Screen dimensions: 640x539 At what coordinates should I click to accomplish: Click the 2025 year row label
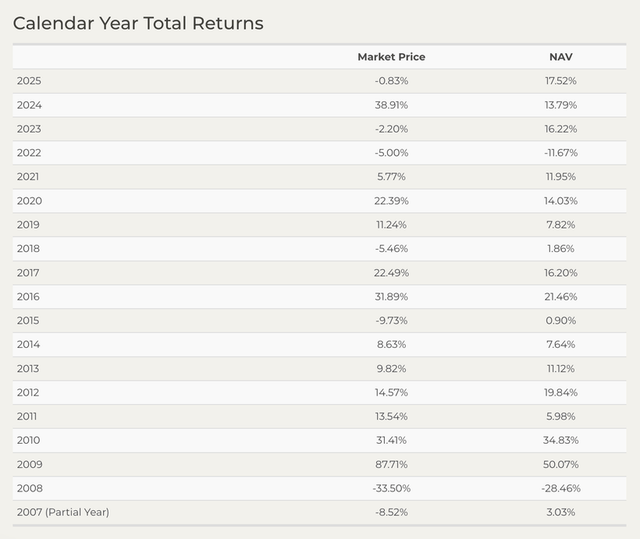29,81
